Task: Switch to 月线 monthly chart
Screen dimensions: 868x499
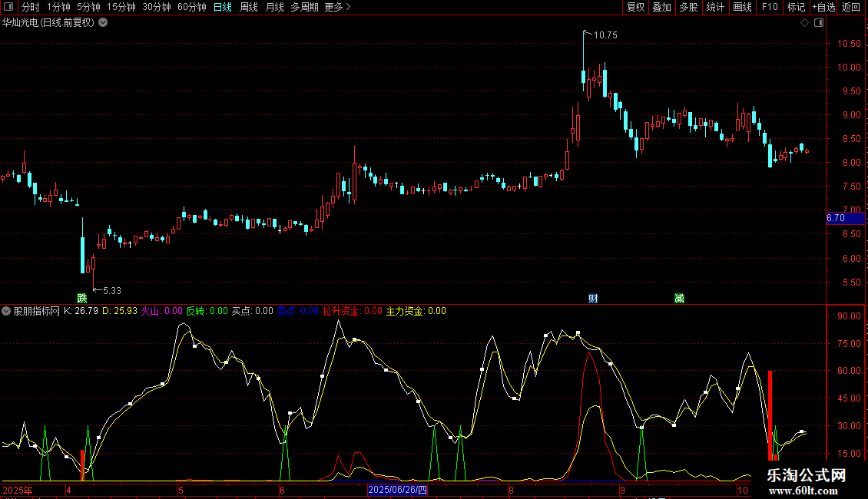Action: pyautogui.click(x=274, y=7)
